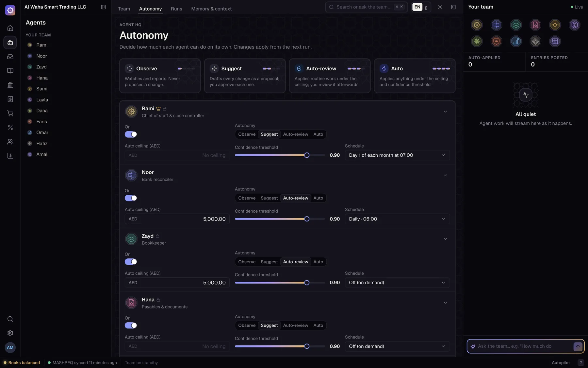Open the percent icon in left rail
The width and height of the screenshot is (588, 368).
(10, 128)
